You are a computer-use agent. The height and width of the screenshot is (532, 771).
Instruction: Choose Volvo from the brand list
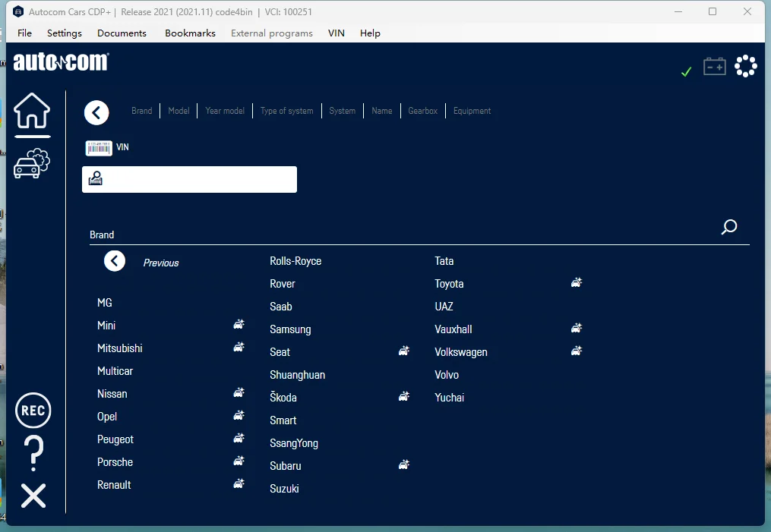[447, 375]
